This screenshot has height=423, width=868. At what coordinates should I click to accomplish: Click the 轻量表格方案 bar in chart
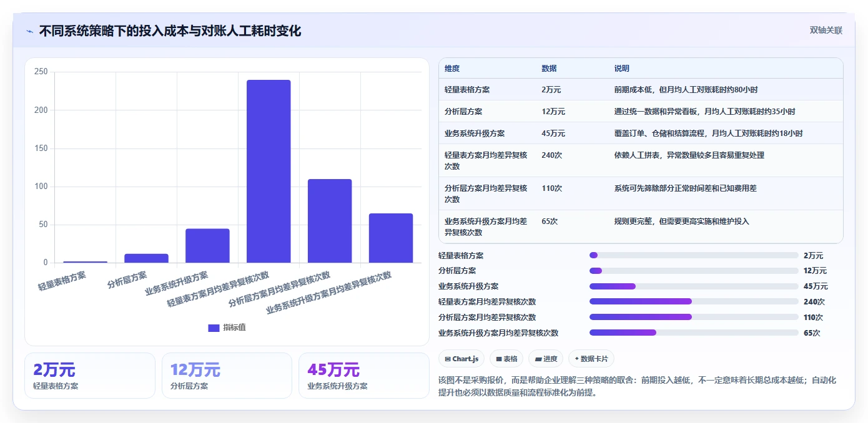85,261
